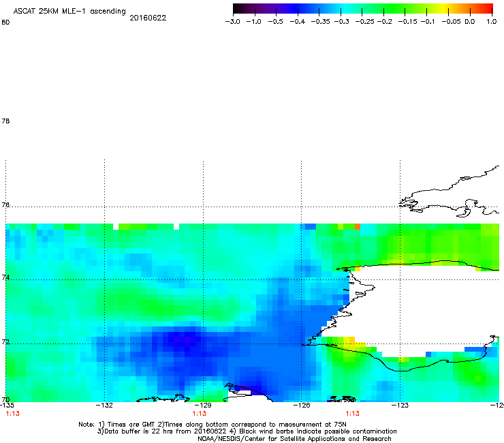Click the 78 latitude axis label
Image resolution: width=504 pixels, height=443 pixels.
[5, 121]
